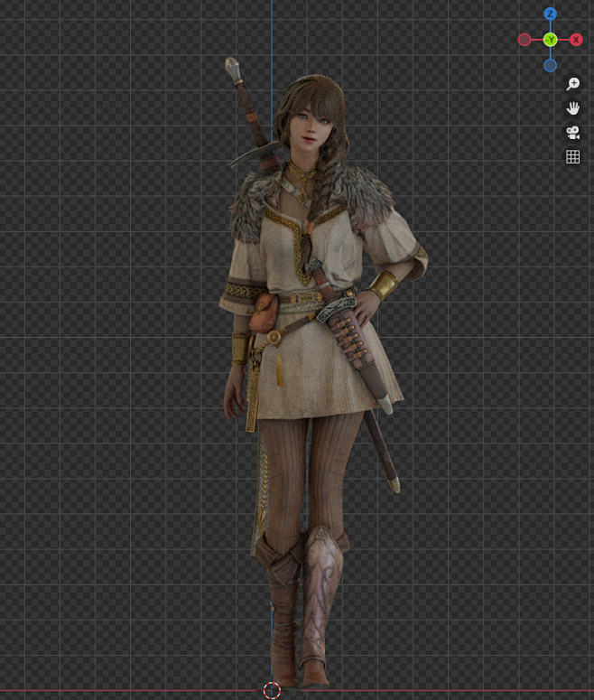
Task: Select the orange leather pouch on her belt
Action: (x=265, y=313)
